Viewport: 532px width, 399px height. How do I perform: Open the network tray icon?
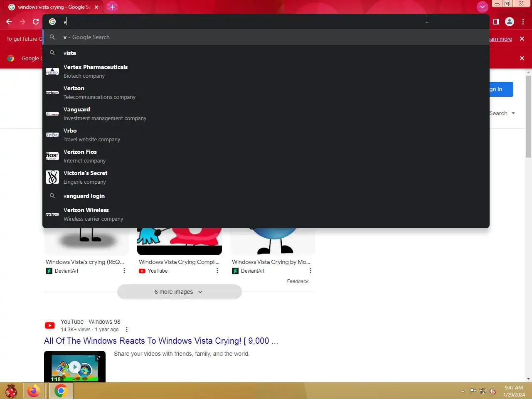(483, 391)
